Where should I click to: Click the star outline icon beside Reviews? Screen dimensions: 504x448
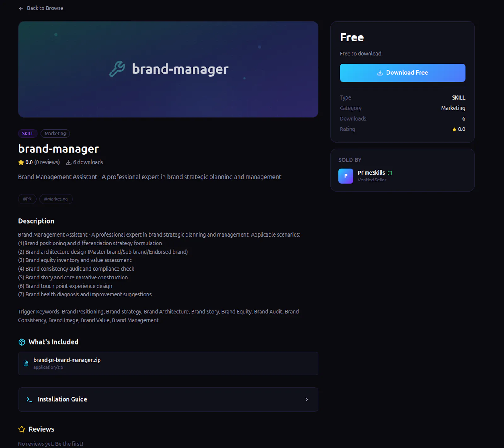tap(22, 429)
